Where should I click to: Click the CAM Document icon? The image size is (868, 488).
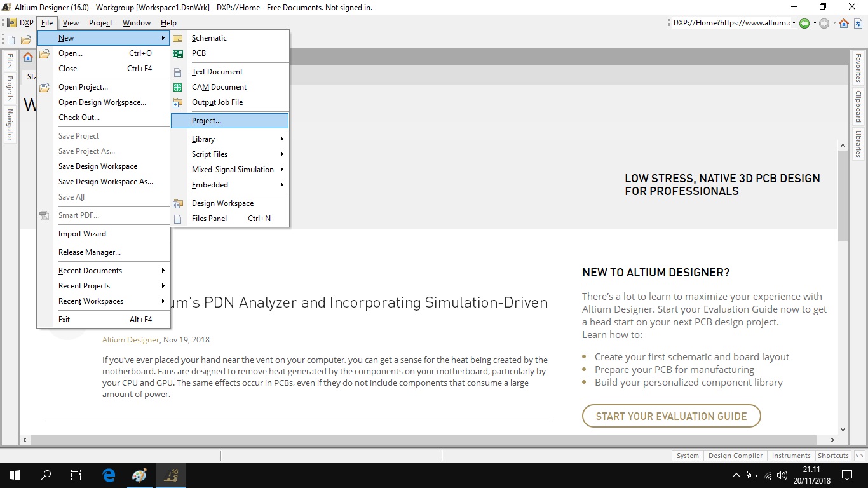click(178, 87)
